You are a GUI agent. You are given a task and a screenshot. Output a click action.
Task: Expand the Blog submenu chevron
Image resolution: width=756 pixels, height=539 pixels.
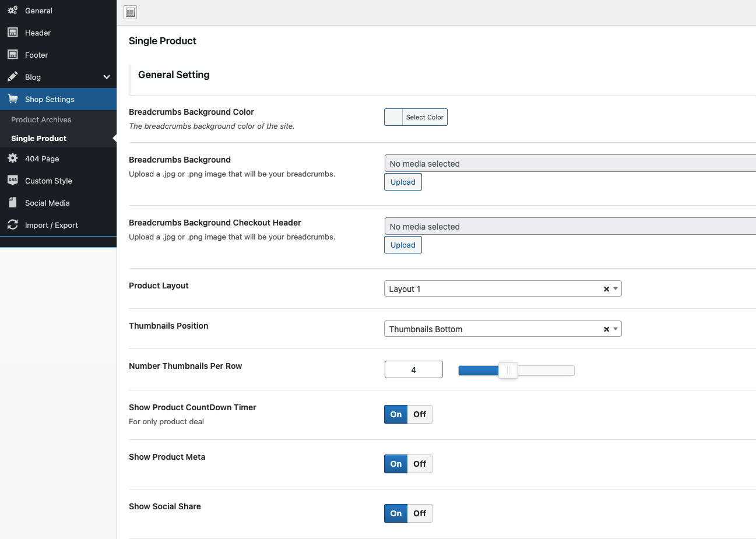click(x=107, y=77)
